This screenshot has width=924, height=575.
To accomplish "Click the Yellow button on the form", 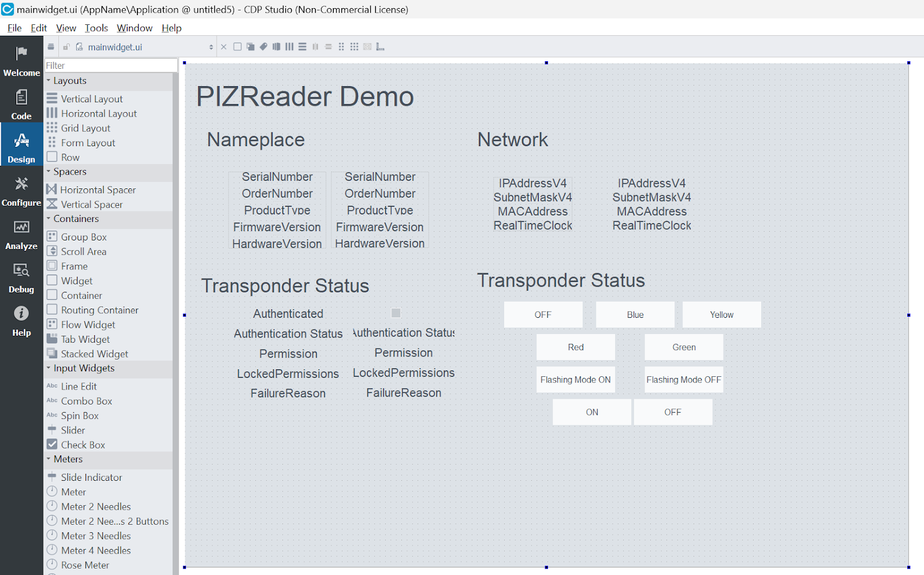I will pos(722,314).
